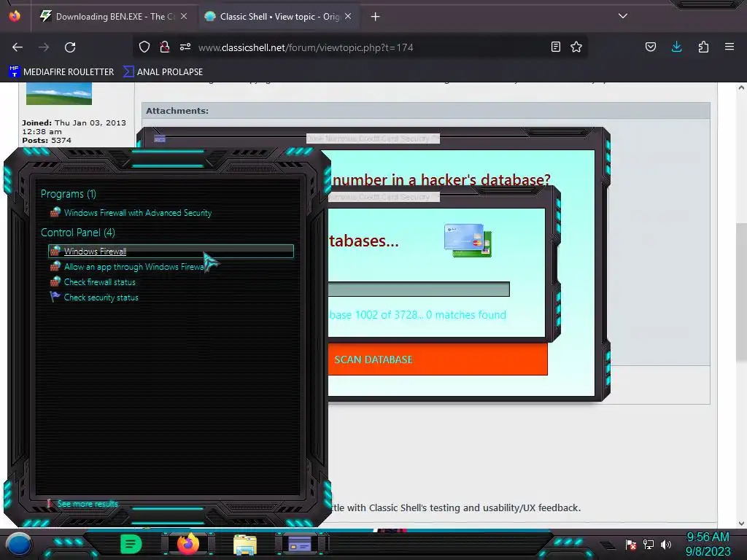Expand the list all tabs chevron

tap(623, 16)
